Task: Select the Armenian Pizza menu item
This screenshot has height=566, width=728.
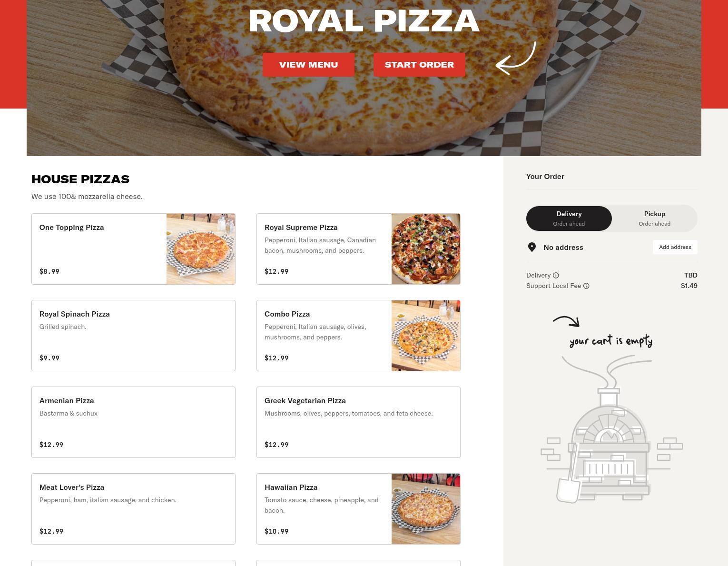Action: click(x=133, y=422)
